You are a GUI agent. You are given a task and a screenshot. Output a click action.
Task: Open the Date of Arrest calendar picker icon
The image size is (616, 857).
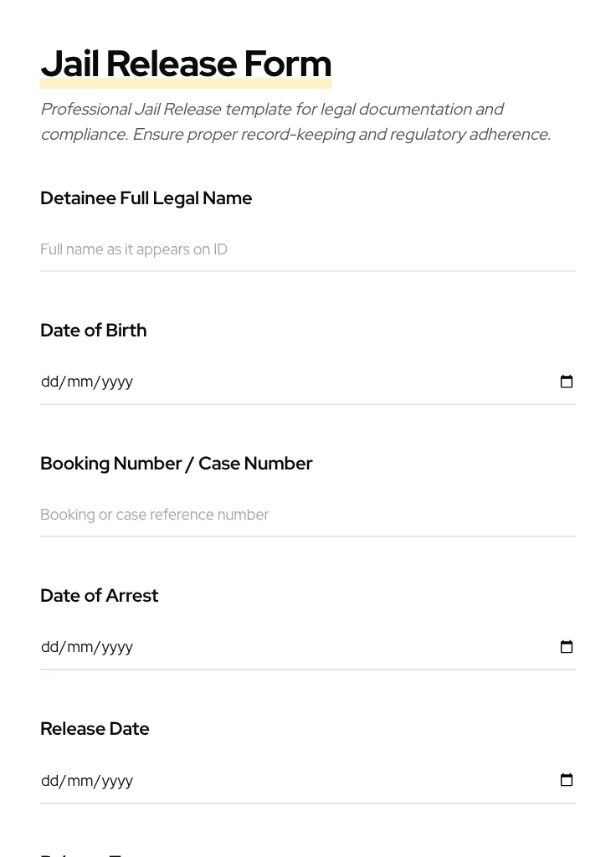pos(567,646)
